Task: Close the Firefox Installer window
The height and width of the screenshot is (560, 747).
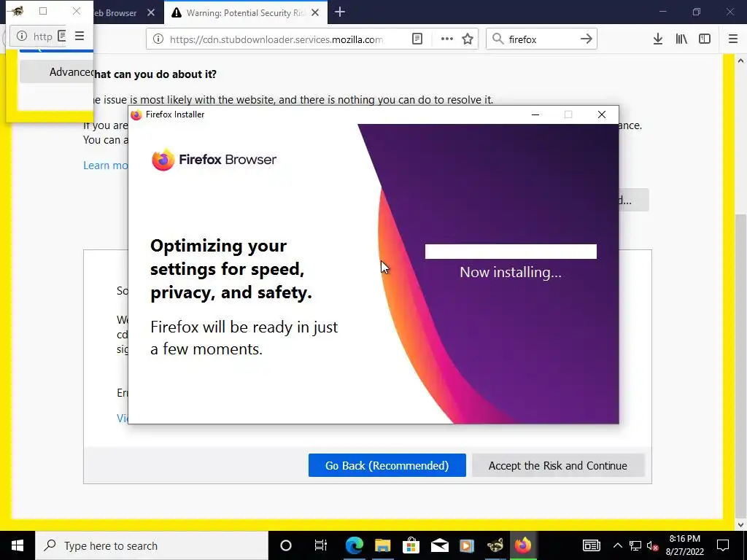Action: pyautogui.click(x=602, y=114)
